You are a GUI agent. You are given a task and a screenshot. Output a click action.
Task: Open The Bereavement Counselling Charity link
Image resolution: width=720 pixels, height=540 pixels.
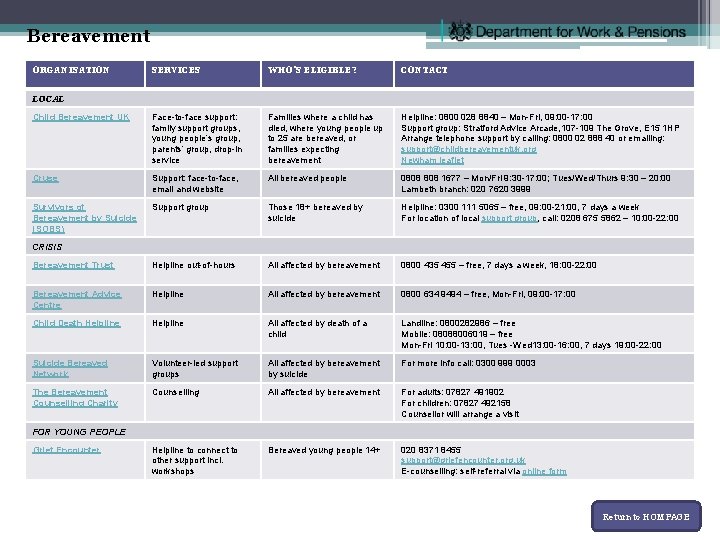(x=75, y=398)
